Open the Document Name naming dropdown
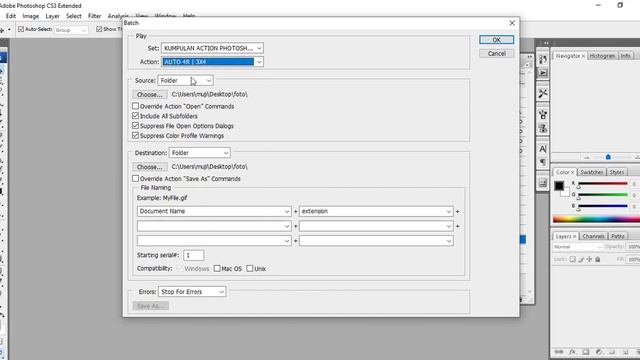The height and width of the screenshot is (360, 640). point(214,211)
